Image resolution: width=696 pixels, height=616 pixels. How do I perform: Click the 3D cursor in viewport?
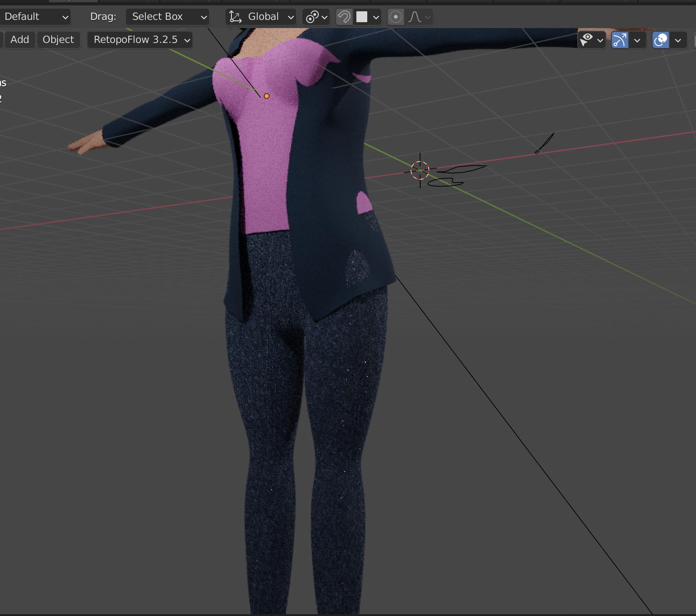pyautogui.click(x=420, y=171)
